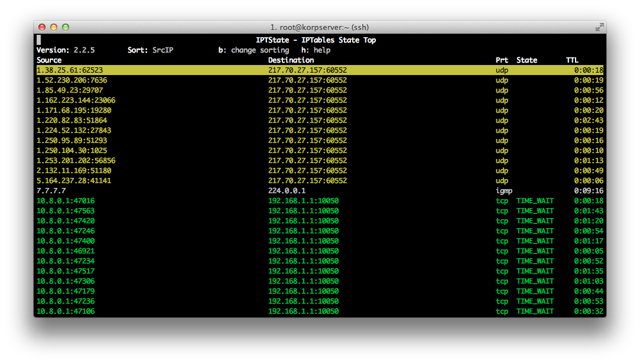Click source entry 7.7.7.7

point(51,191)
